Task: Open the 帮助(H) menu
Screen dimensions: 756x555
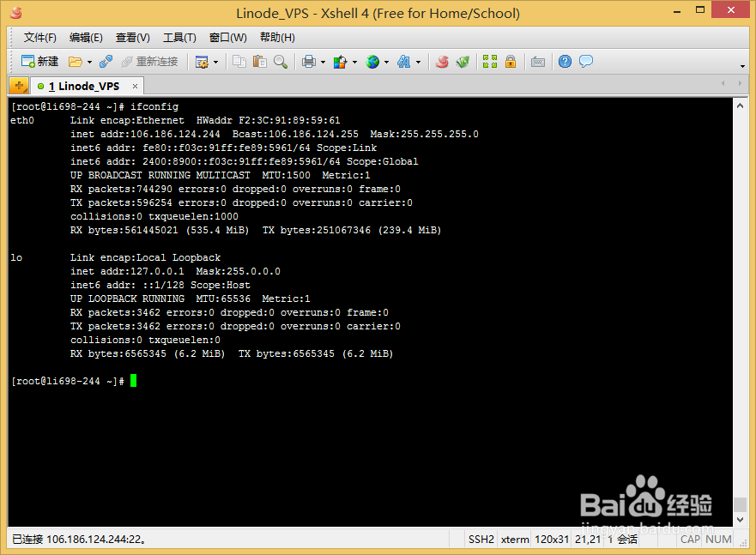Action: pyautogui.click(x=277, y=38)
